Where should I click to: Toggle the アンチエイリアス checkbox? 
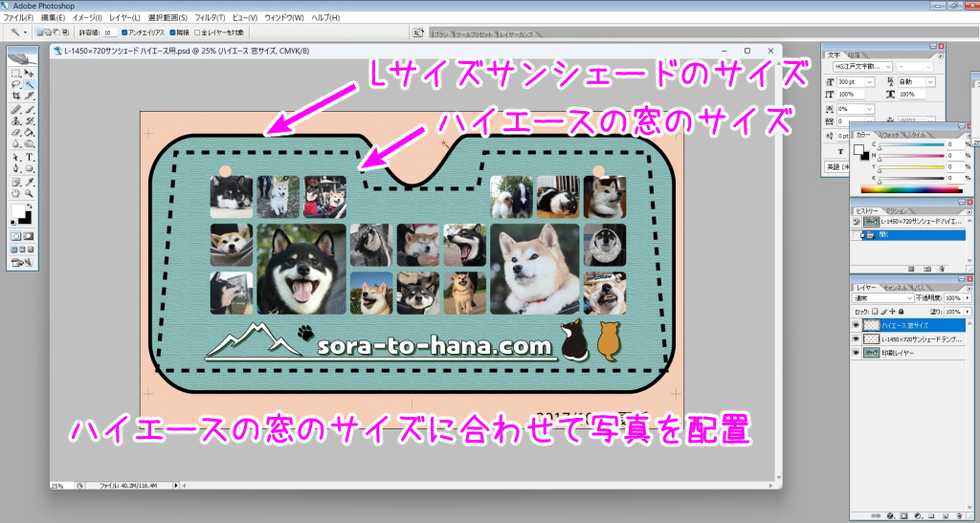click(x=124, y=33)
